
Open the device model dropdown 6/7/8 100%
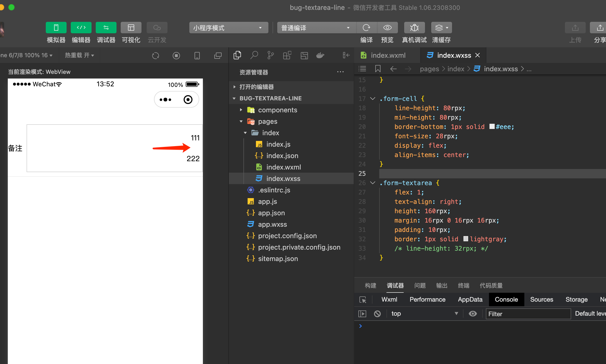tap(26, 55)
